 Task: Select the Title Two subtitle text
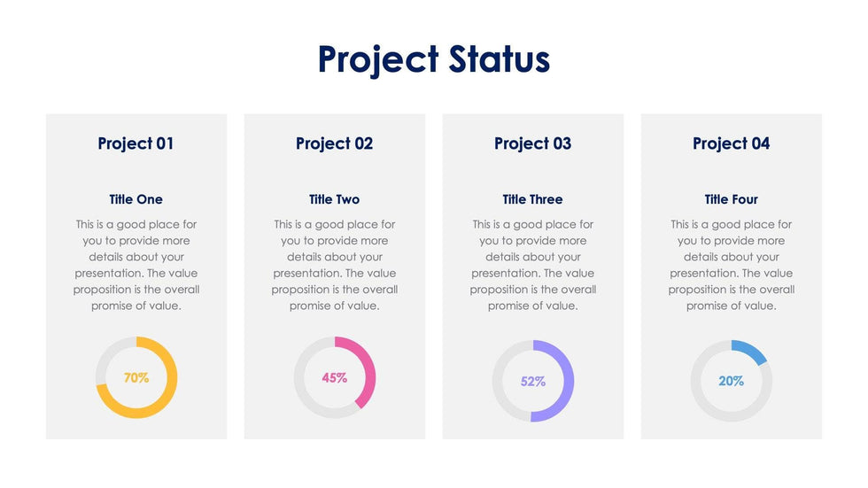coord(334,199)
